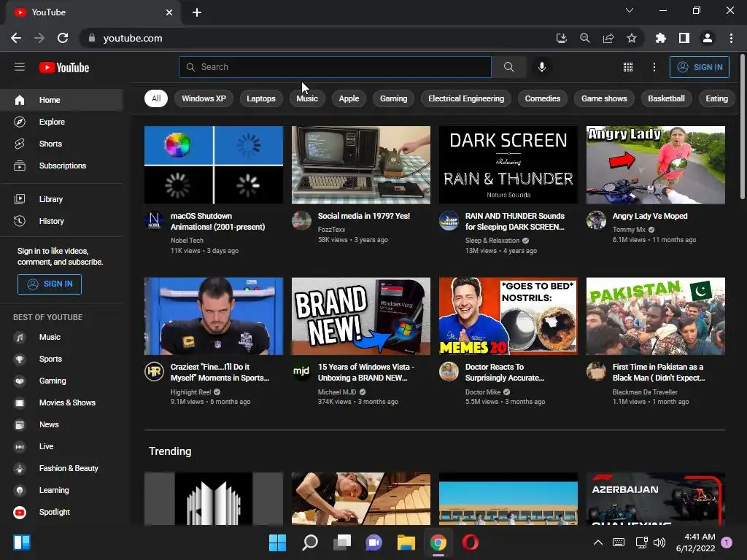Open the Sleep & Relaxation channel link
The width and height of the screenshot is (747, 560).
point(492,241)
